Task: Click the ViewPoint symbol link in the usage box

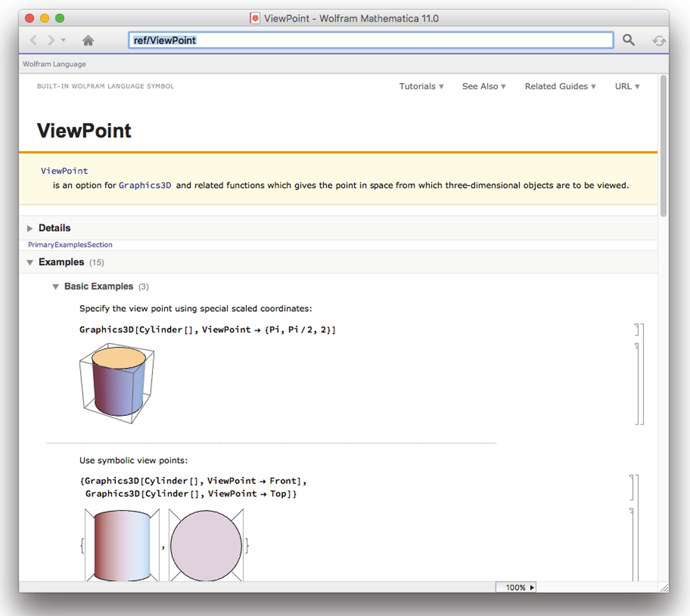Action: [64, 171]
